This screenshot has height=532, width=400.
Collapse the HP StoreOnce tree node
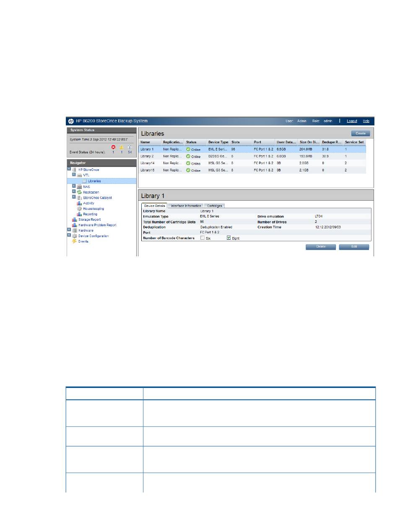[x=69, y=169]
